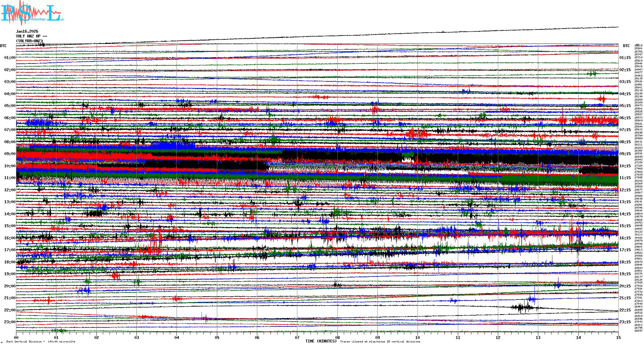Click minute 08 on the bottom axis
This screenshot has width=644, height=346.
337,337
